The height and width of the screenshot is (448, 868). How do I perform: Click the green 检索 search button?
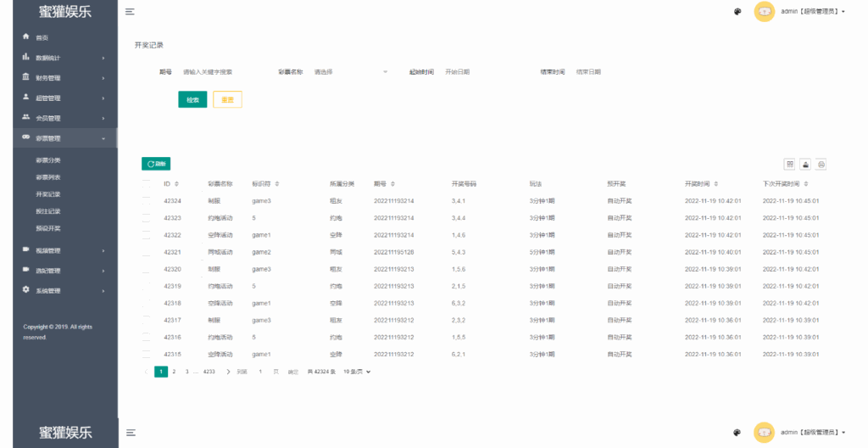(192, 99)
